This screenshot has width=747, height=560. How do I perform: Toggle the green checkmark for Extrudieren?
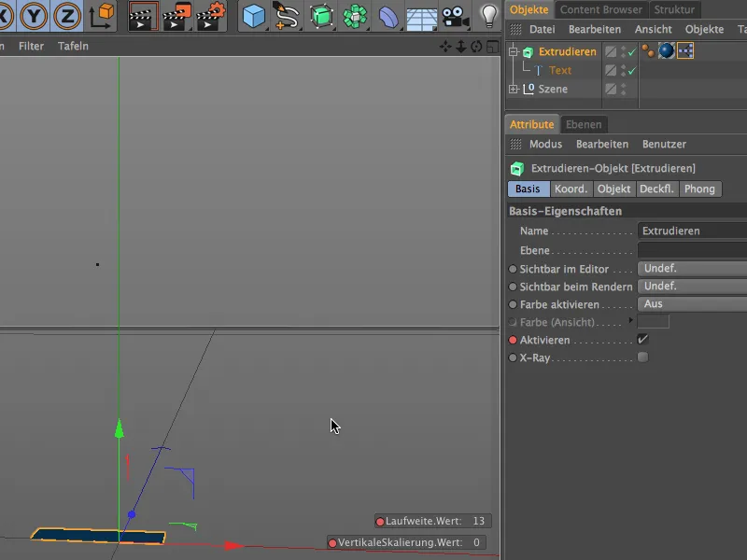coord(632,52)
